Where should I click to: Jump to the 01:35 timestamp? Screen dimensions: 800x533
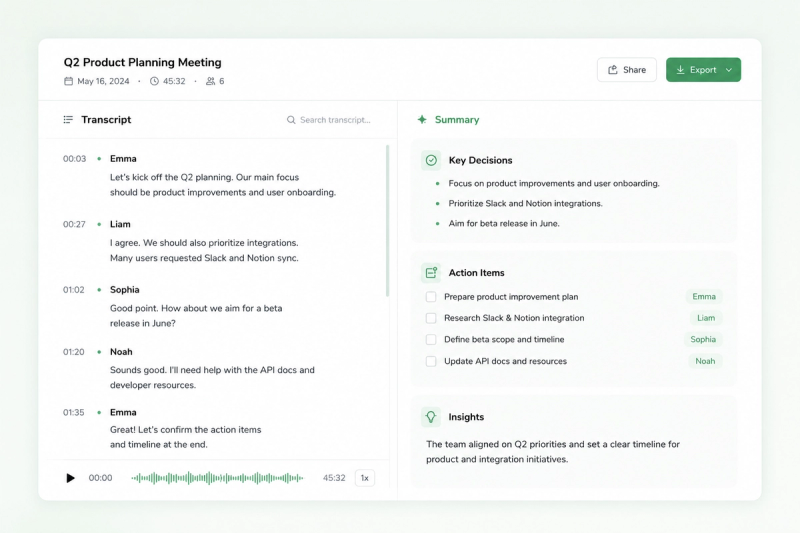(73, 412)
